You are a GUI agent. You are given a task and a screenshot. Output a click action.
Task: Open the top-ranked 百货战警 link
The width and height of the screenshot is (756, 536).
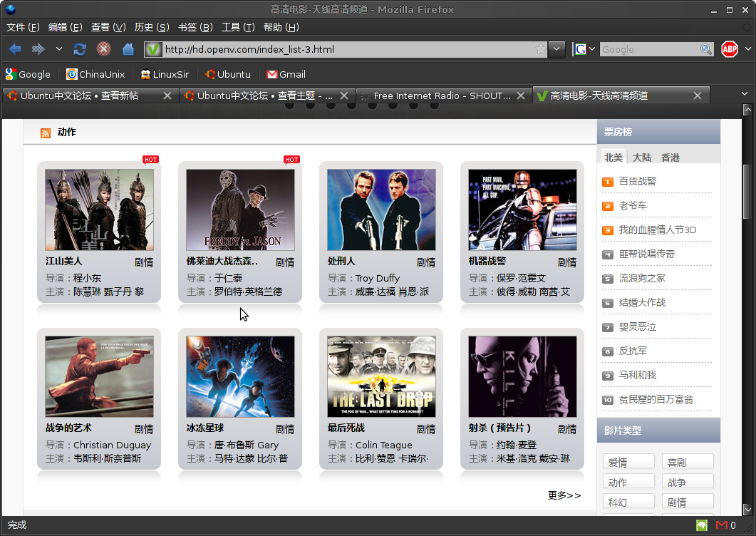click(x=638, y=181)
